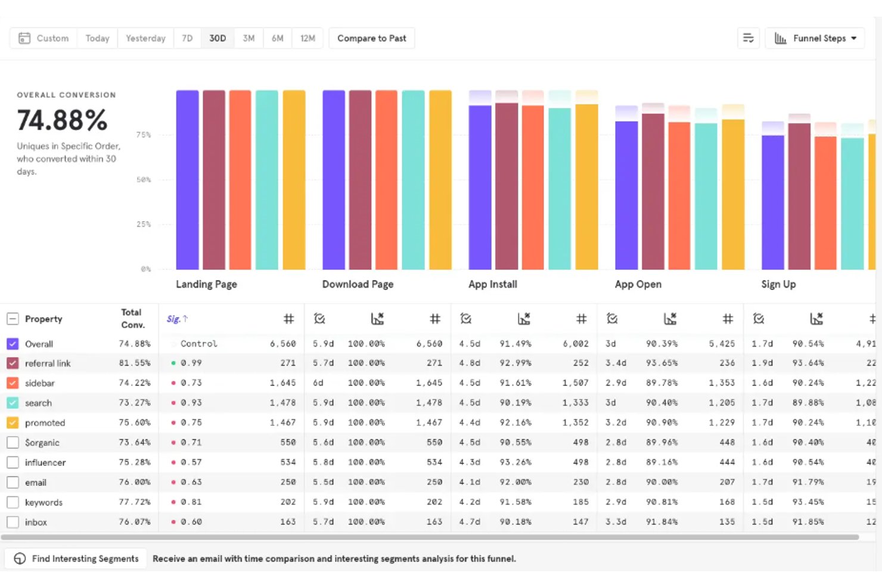
Task: Switch to the 6M range
Action: pos(277,38)
